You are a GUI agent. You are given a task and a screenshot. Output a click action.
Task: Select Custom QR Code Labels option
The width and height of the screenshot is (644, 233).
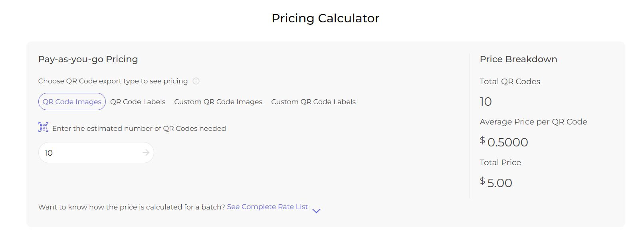313,102
